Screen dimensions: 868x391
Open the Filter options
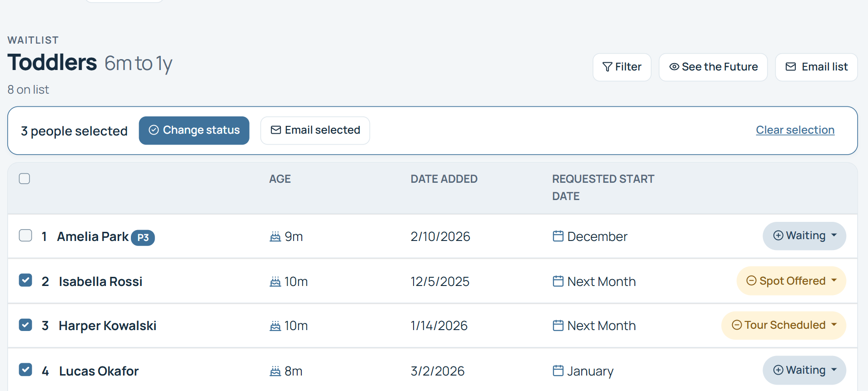[x=622, y=67]
